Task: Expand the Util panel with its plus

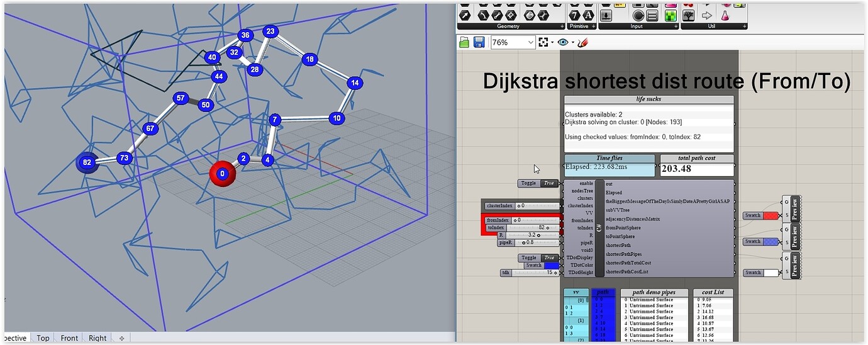Action: [x=744, y=26]
